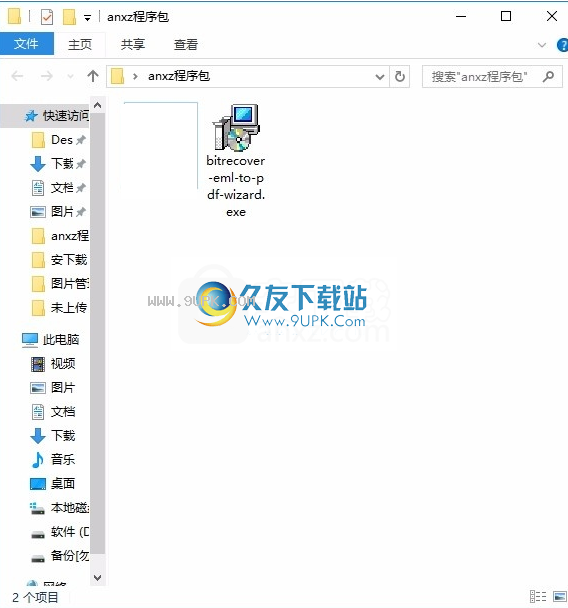This screenshot has width=568, height=608.
Task: Select anxz程序包 in the address bar
Action: [179, 76]
